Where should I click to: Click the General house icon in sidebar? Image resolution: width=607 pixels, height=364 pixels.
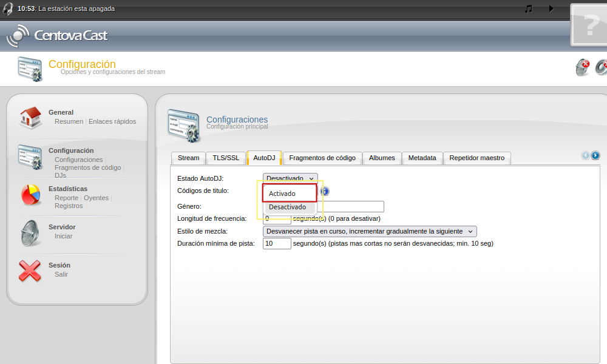(30, 118)
